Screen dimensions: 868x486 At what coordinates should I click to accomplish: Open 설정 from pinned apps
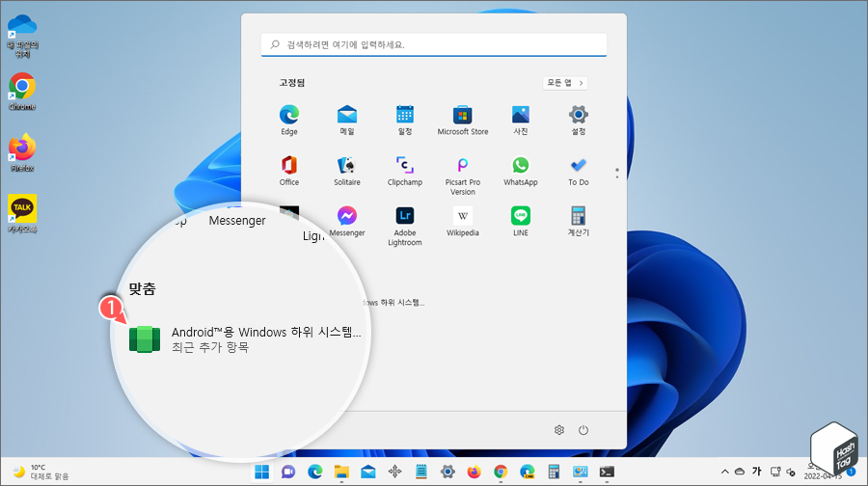[579, 121]
